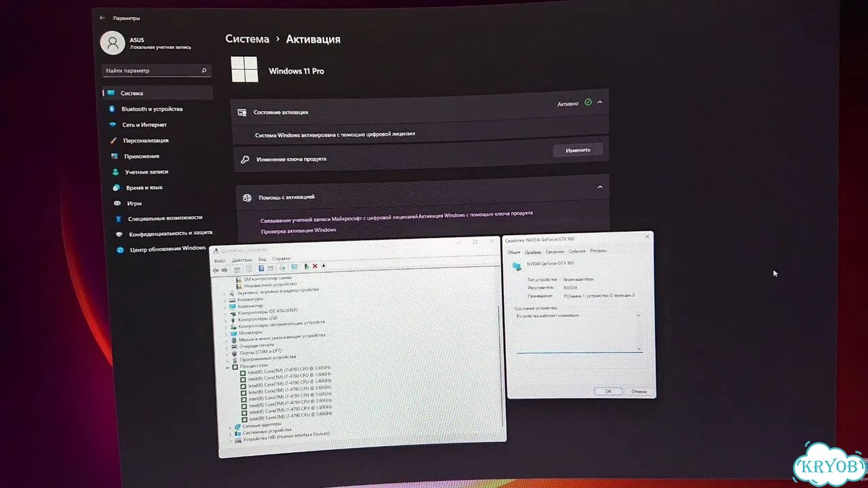Viewport: 868px width, 488px height.
Task: Collapse the Помощь с активацией section chevron
Action: [x=599, y=187]
